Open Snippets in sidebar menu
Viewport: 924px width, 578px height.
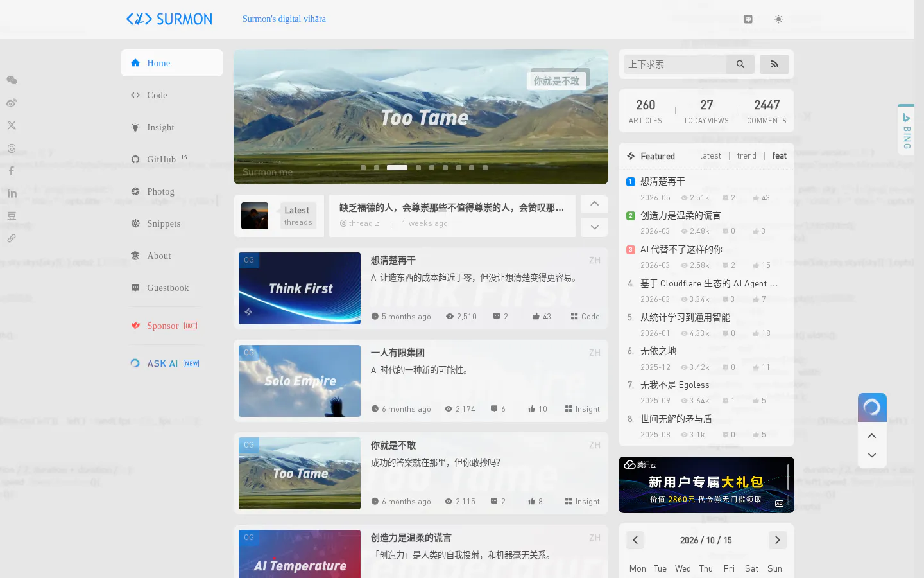coord(172,223)
